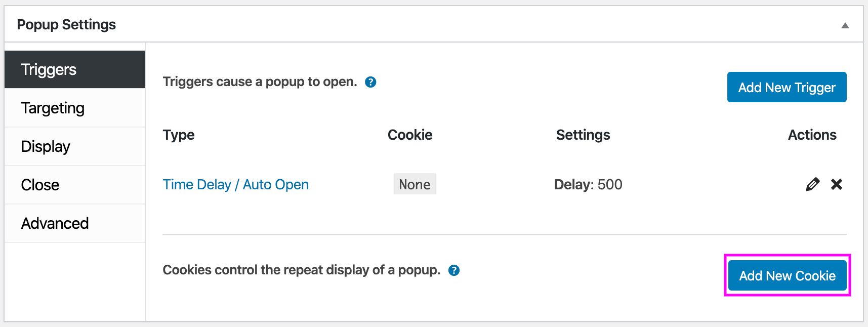The width and height of the screenshot is (868, 327).
Task: Open the Display settings tab
Action: click(75, 146)
